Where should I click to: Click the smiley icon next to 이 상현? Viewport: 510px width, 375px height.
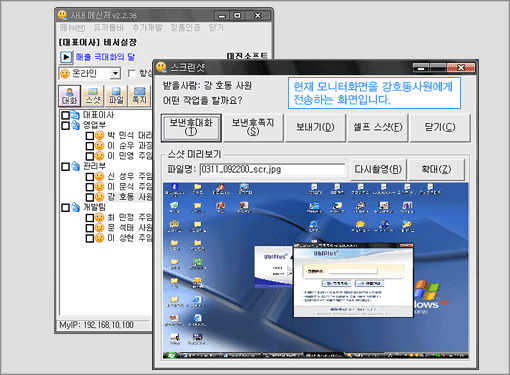click(x=99, y=238)
